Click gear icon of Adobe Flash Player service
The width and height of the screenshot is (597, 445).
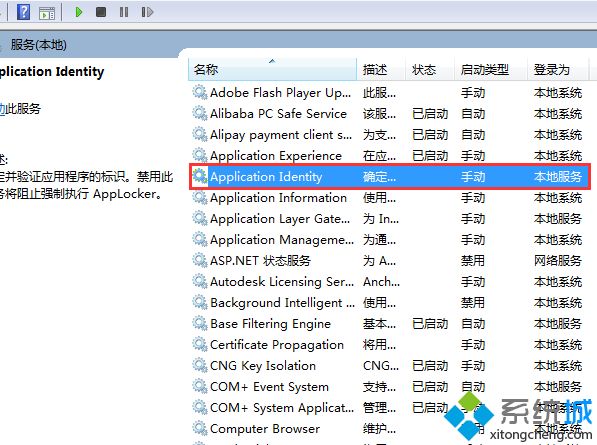tap(200, 93)
